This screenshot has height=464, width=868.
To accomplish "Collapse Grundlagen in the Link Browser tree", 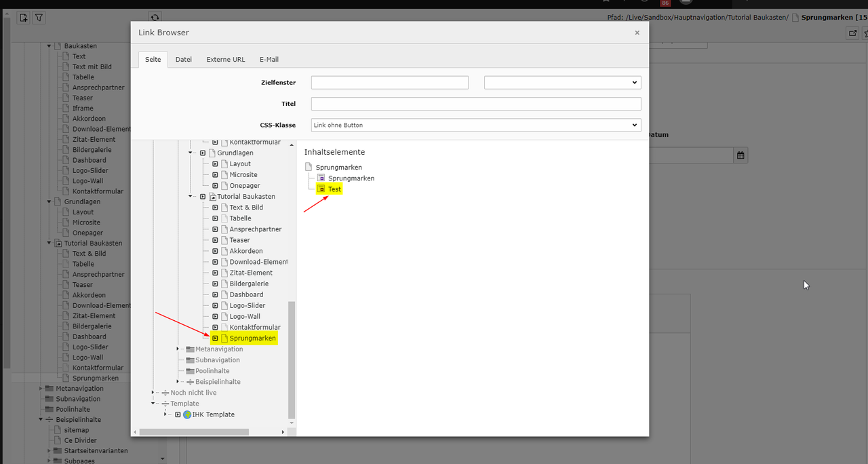I will pos(191,153).
